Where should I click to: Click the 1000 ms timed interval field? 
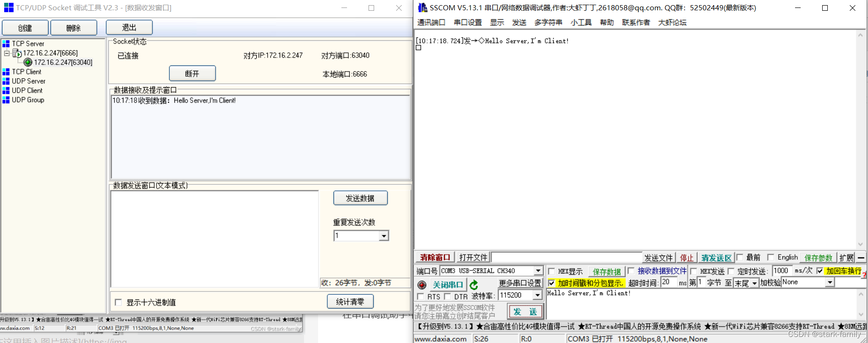(782, 270)
